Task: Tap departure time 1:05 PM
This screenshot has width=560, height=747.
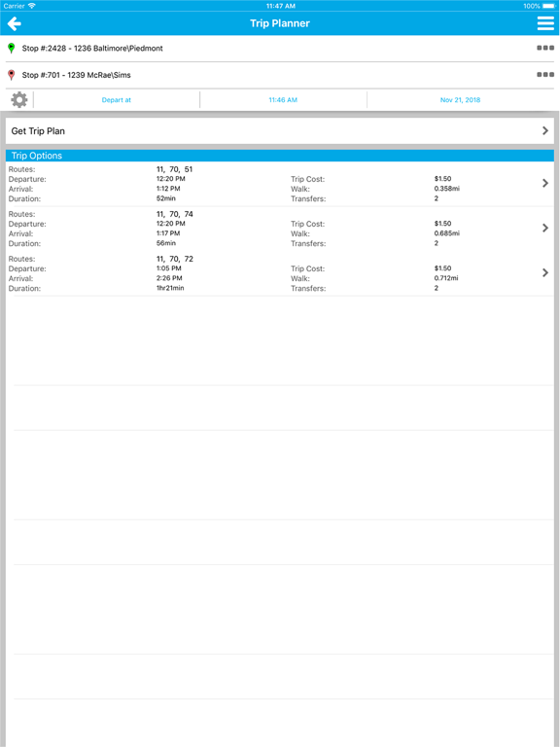Action: pos(168,268)
